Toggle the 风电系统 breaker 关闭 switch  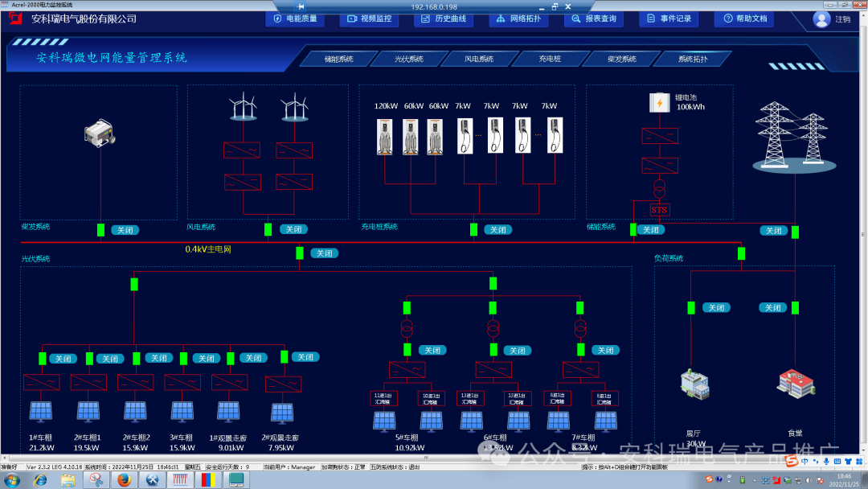point(293,229)
